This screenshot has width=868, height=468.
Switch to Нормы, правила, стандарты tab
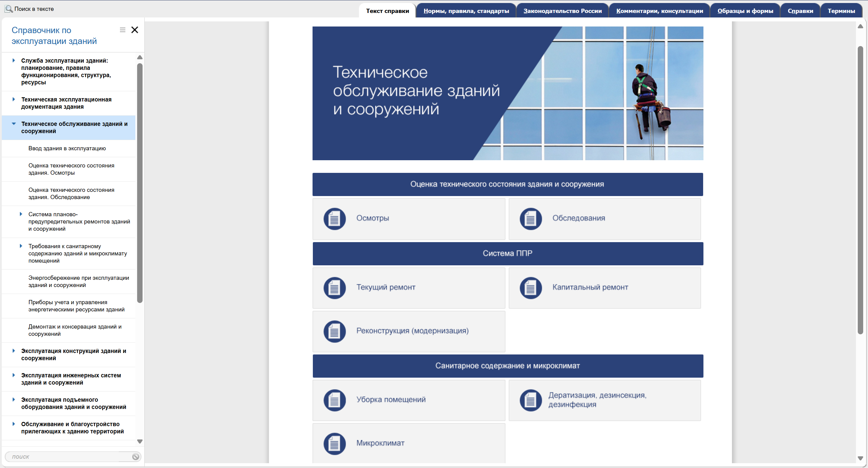tap(466, 11)
